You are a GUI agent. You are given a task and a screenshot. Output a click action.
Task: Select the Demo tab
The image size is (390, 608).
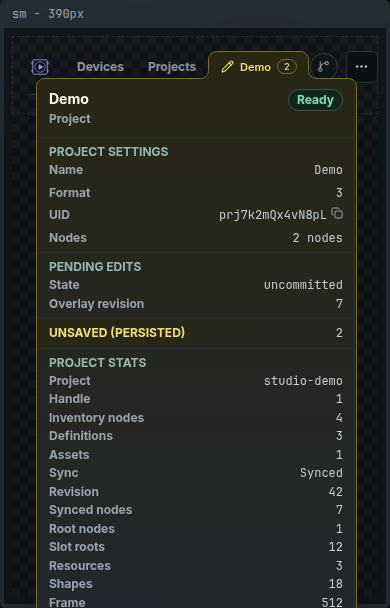(x=259, y=67)
